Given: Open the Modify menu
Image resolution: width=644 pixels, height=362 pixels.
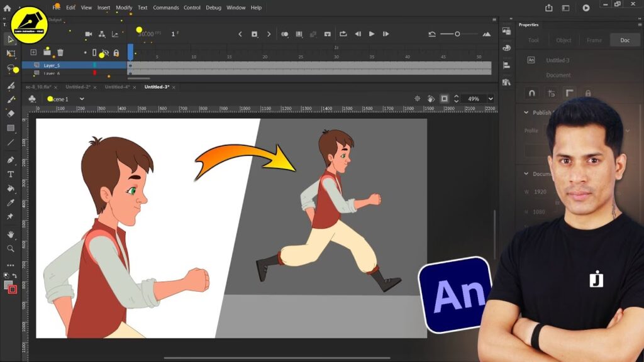Looking at the screenshot, I should point(124,8).
